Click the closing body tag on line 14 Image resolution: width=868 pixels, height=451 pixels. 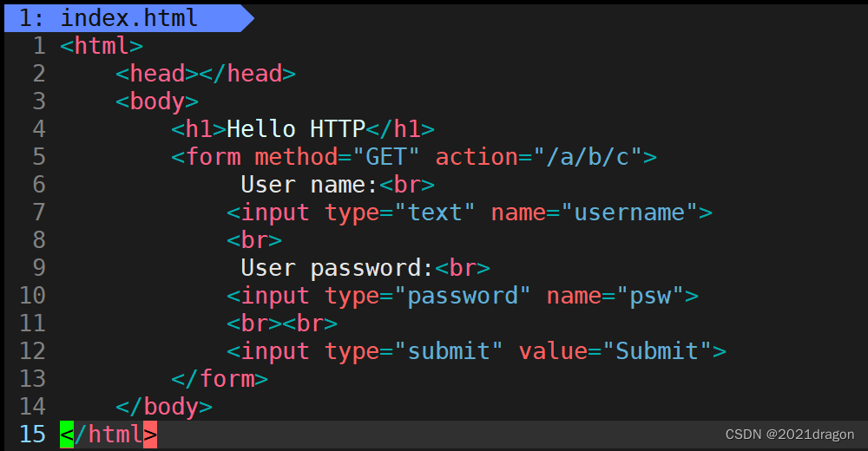164,407
